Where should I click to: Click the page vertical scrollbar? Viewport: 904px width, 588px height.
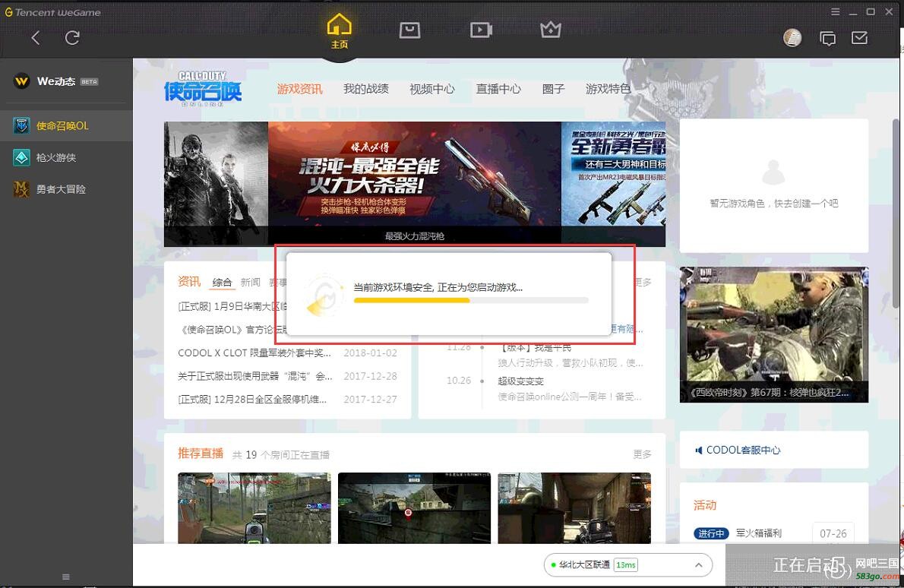click(896, 213)
